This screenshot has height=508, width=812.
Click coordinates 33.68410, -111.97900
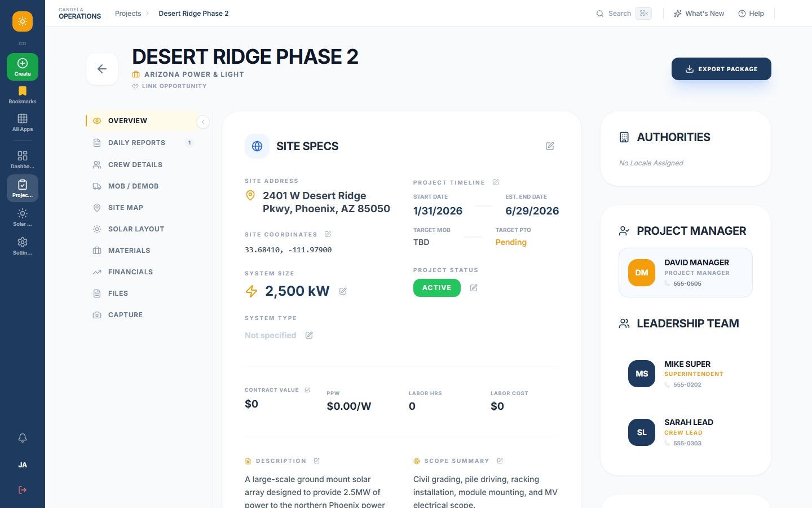pyautogui.click(x=288, y=249)
